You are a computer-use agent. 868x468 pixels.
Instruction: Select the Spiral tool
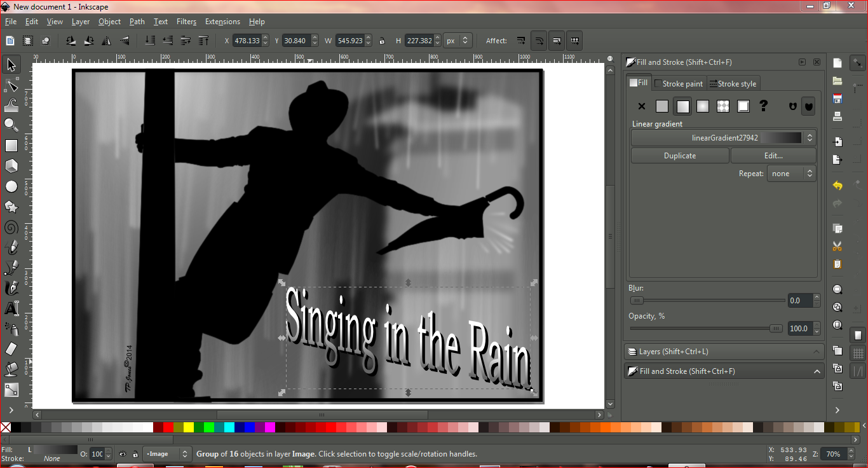pyautogui.click(x=11, y=227)
